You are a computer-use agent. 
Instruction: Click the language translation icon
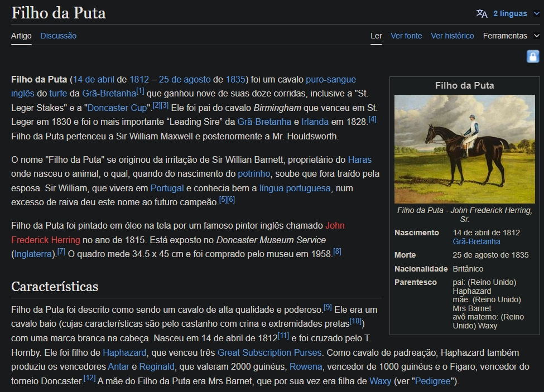click(482, 13)
